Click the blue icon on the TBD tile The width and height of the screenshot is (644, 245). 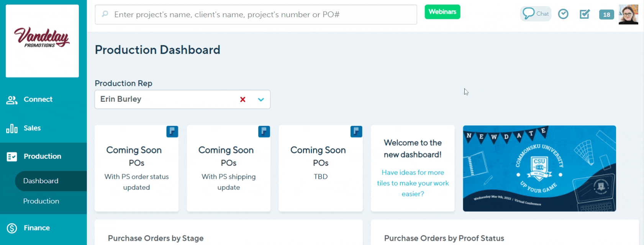click(x=356, y=131)
